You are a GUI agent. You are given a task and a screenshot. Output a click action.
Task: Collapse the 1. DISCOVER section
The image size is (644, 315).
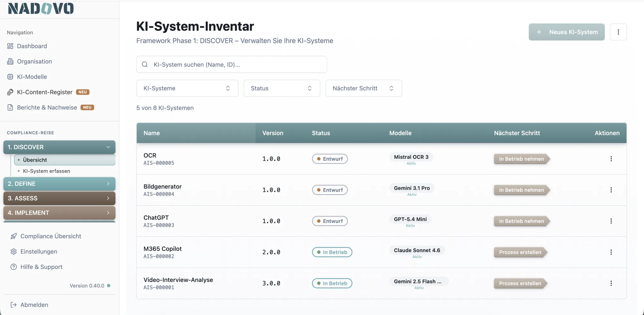(x=59, y=147)
